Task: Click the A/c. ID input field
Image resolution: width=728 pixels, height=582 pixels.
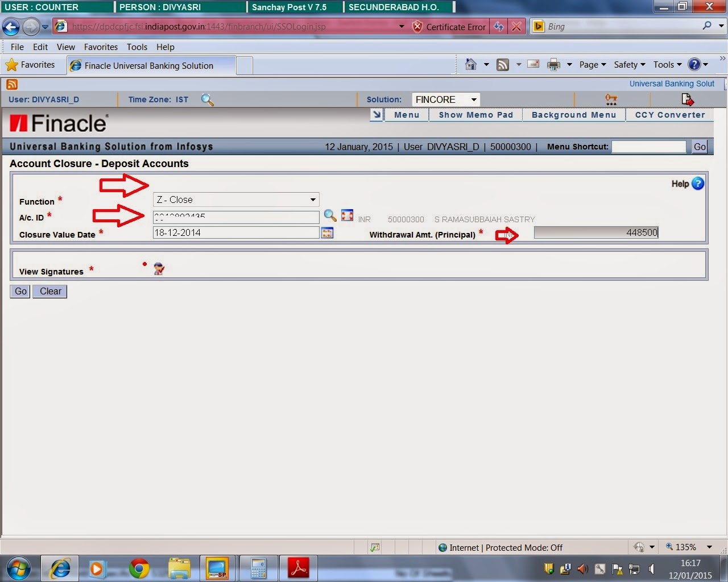Action: (236, 217)
